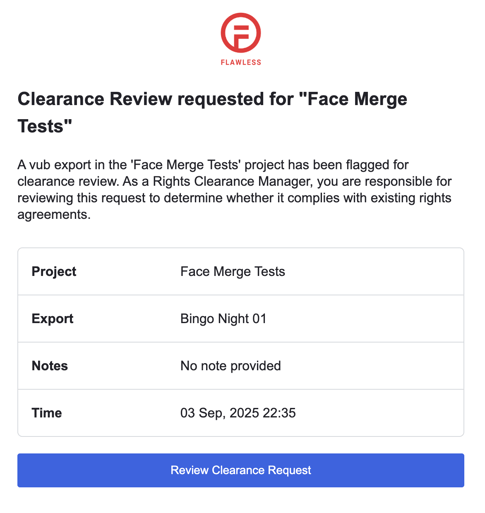Select the 'No note provided' text
This screenshot has width=485, height=513.
click(231, 366)
